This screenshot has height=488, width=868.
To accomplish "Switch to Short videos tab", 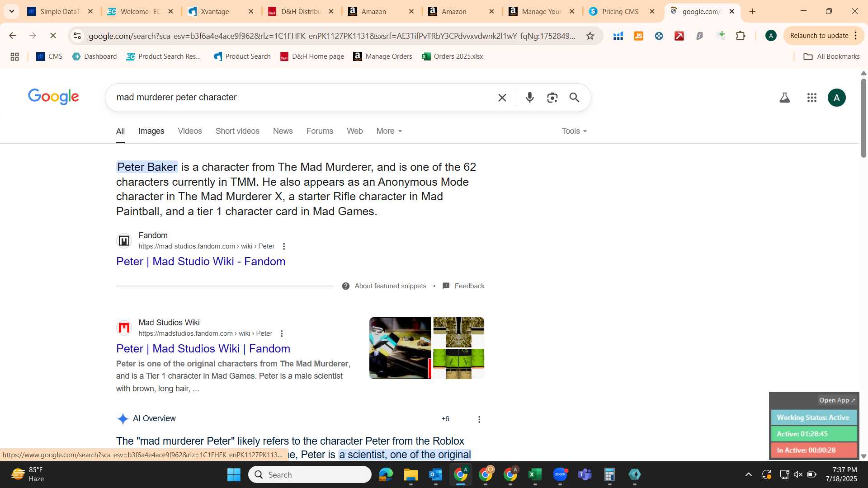I will 237,131.
